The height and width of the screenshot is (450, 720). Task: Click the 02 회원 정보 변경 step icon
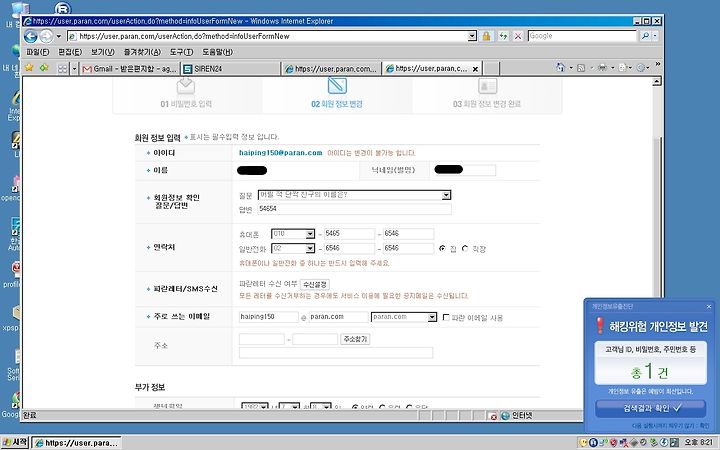click(x=337, y=85)
